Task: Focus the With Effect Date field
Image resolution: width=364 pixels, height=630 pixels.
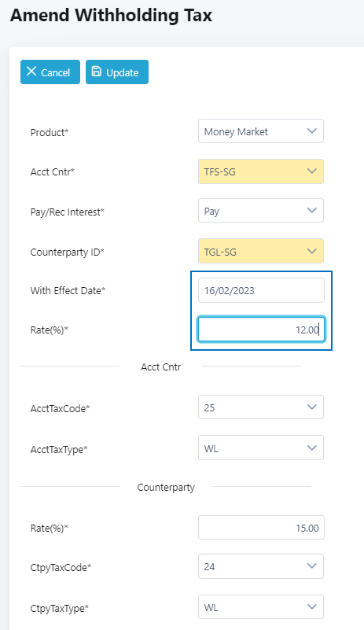Action: (261, 290)
